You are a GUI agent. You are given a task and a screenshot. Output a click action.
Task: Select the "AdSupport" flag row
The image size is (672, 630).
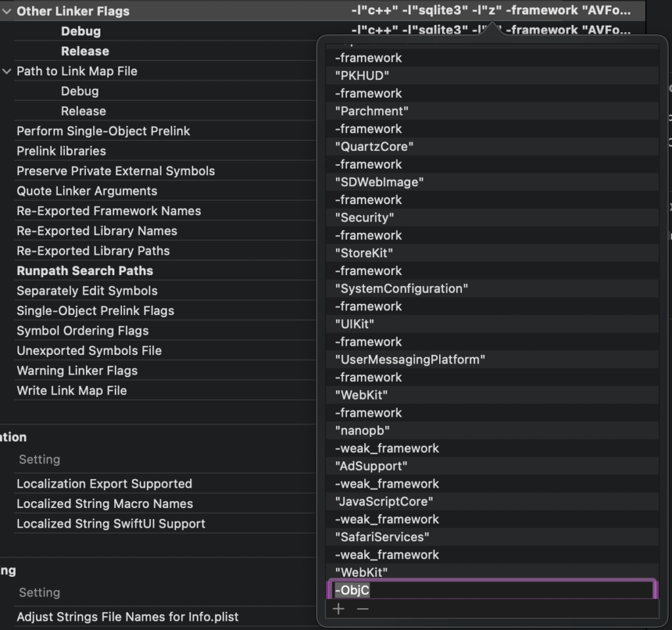pos(492,467)
